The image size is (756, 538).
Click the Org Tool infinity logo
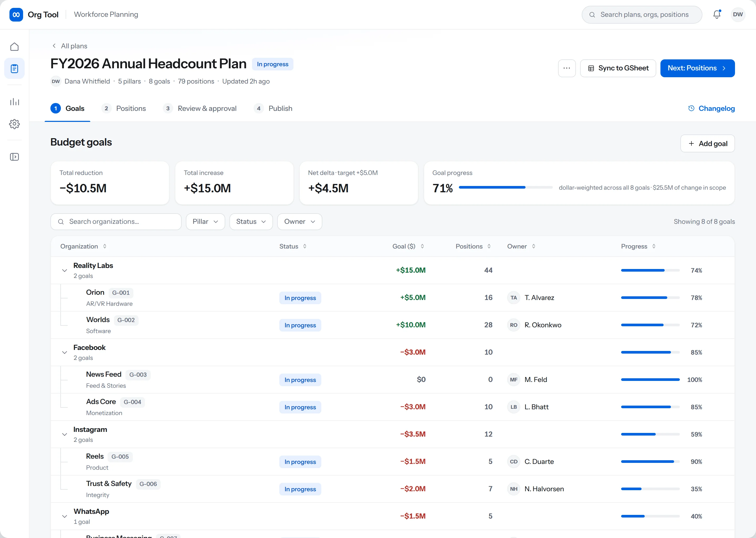point(16,14)
